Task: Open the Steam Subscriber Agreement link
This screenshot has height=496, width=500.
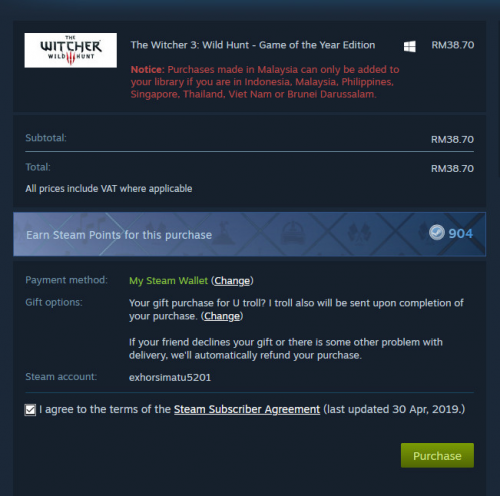Action: click(247, 409)
